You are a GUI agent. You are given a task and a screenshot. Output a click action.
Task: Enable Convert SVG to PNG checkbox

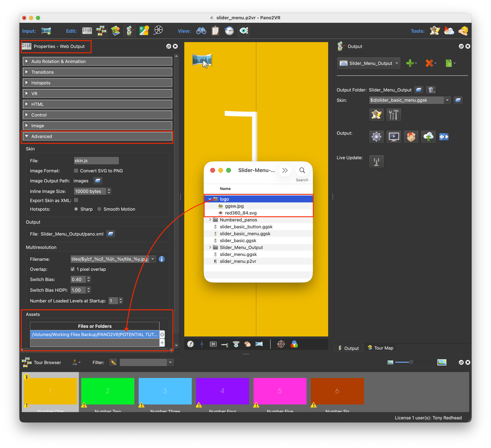76,171
